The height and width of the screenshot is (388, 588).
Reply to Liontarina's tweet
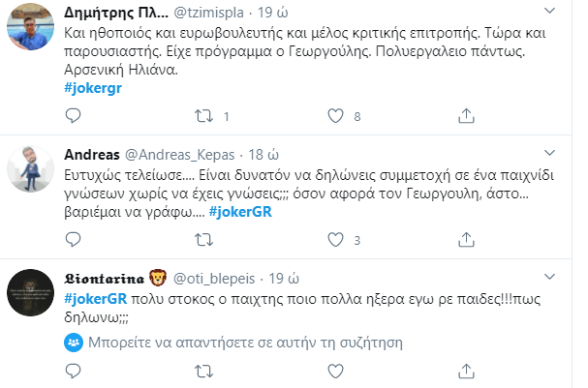(x=73, y=372)
